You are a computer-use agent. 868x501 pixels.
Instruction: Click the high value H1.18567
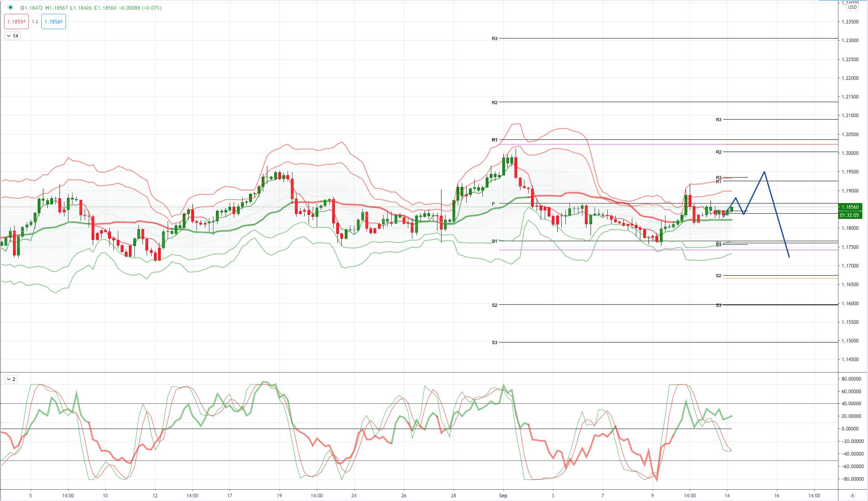point(57,8)
